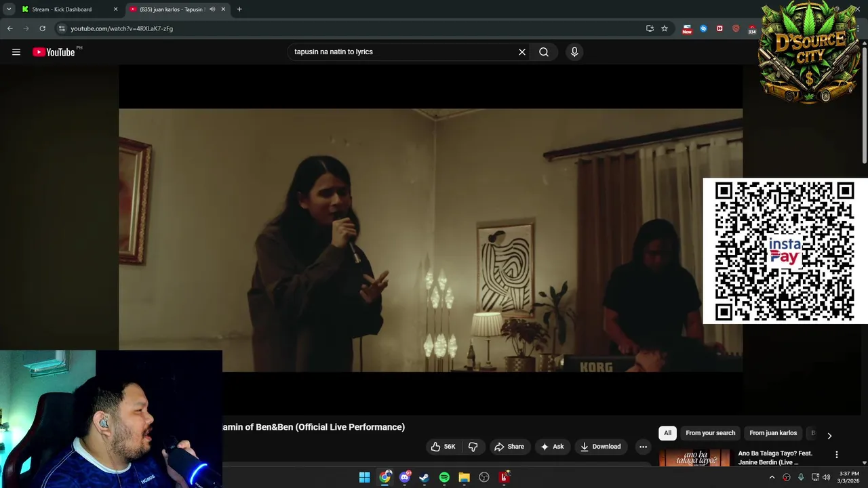Open the clock showing 3:37 PM
Screen dimensions: 868x488
point(849,477)
